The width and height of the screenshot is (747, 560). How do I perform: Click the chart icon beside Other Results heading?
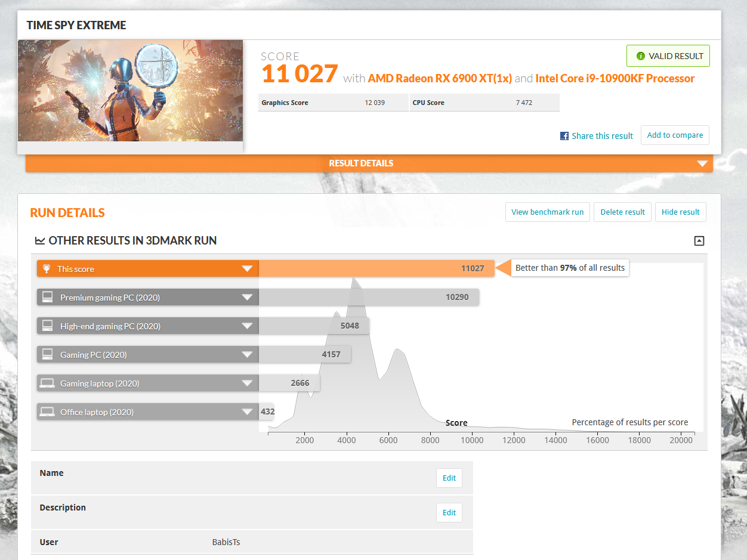point(40,241)
